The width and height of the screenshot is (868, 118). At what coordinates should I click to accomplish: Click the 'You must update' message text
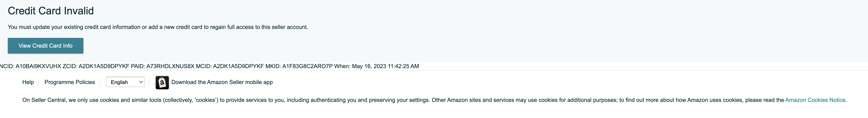point(158,27)
